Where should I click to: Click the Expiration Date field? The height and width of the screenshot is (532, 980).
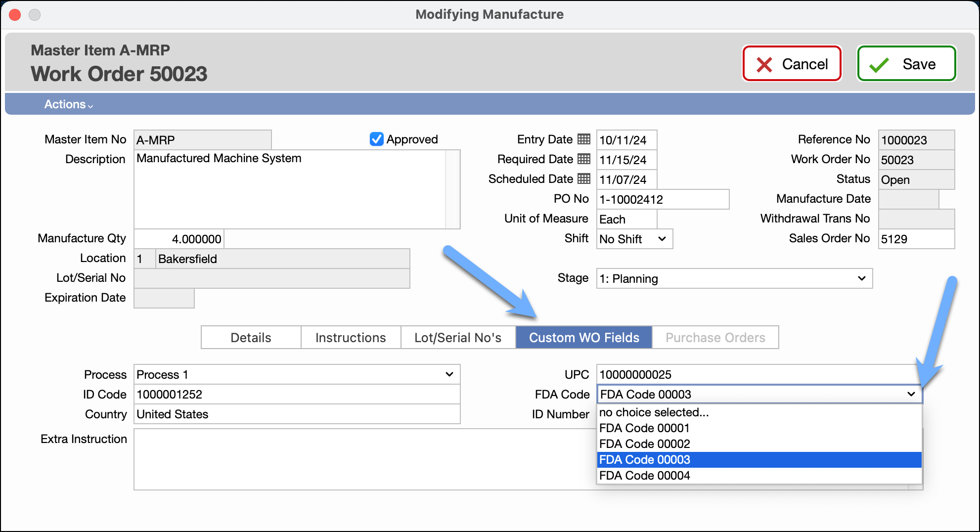click(164, 298)
